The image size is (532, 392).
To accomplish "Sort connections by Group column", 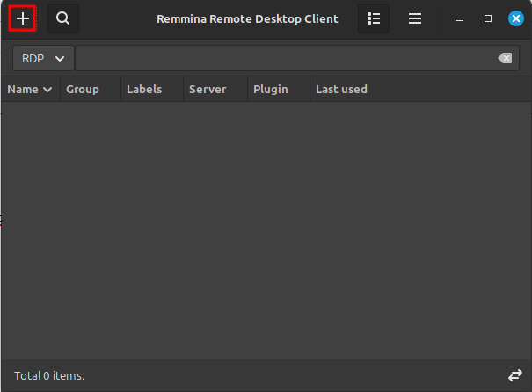I will 83,89.
